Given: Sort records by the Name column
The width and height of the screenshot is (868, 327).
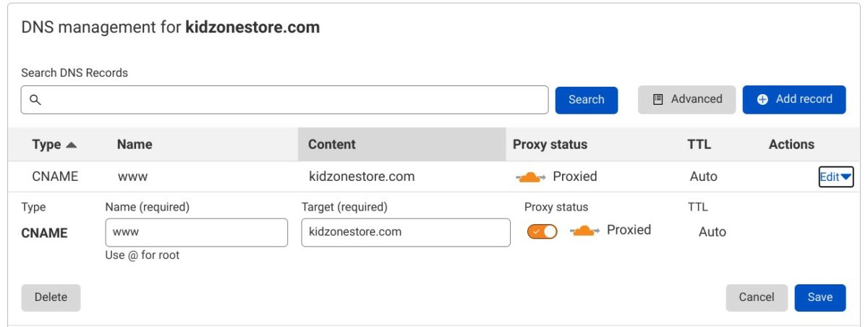Looking at the screenshot, I should 135,145.
